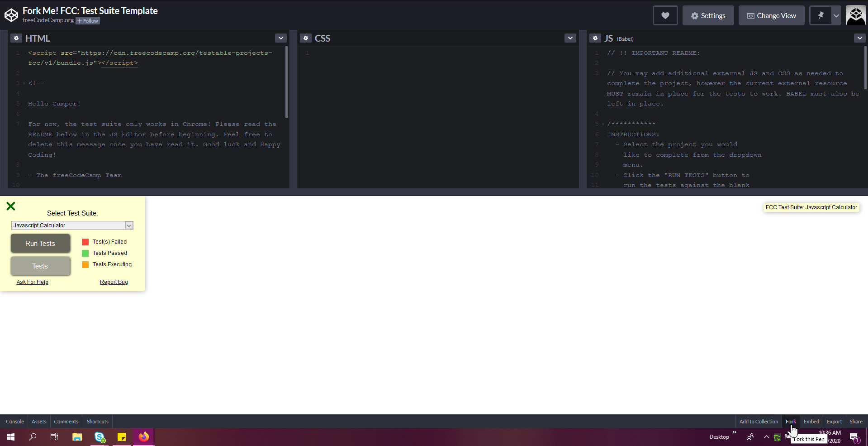Open HTML editor settings gear

(16, 38)
